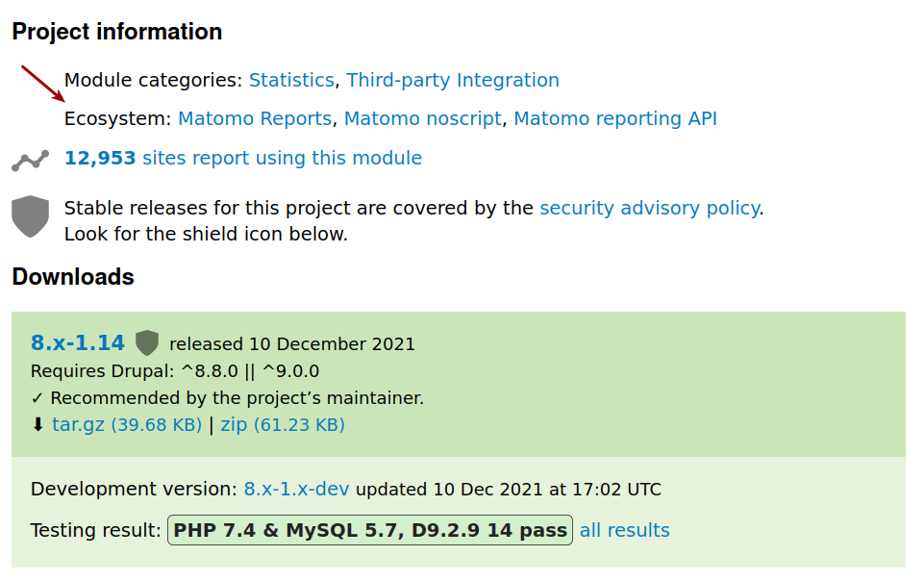This screenshot has height=581, width=924.
Task: Open the 8.x-1.x-dev development version
Action: pos(296,489)
